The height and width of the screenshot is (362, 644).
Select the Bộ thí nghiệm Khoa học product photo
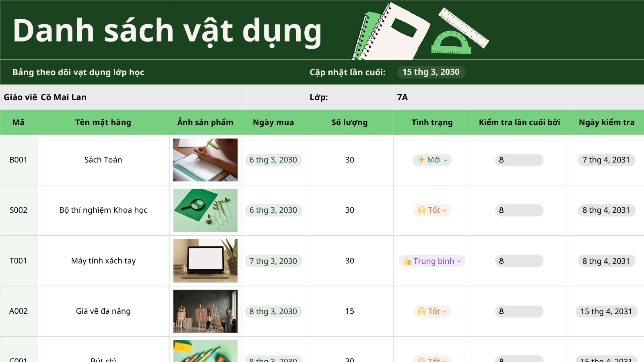[205, 210]
